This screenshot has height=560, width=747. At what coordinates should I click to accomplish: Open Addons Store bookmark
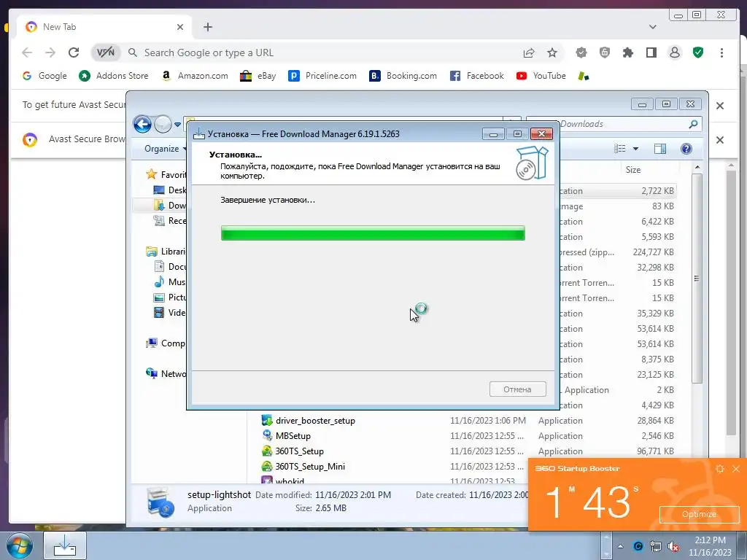(x=113, y=76)
